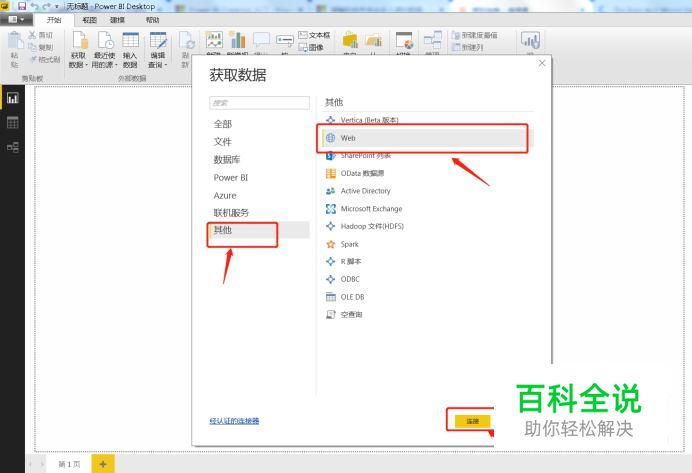Click the 获取数据 (Get Data) ribbon icon
The width and height of the screenshot is (692, 473).
78,41
